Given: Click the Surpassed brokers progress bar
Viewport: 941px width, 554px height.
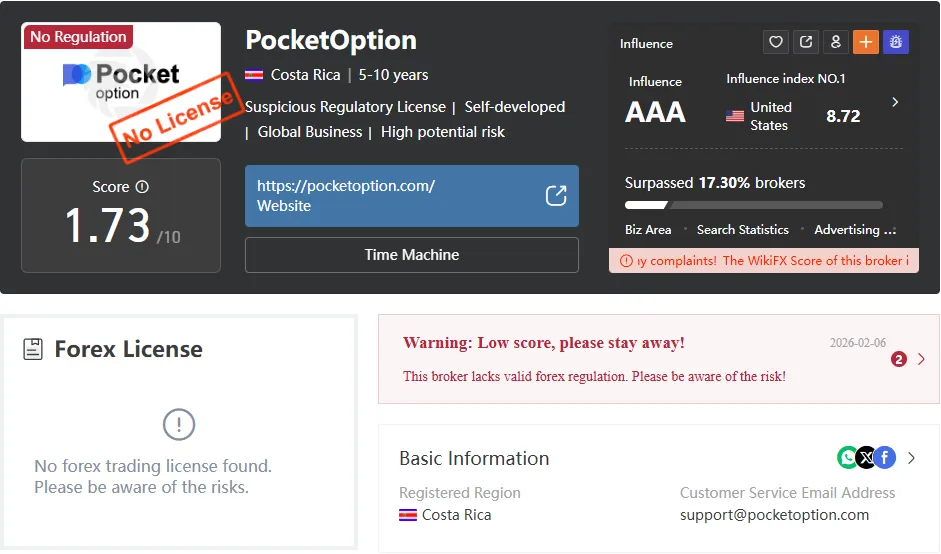Looking at the screenshot, I should click(x=754, y=205).
